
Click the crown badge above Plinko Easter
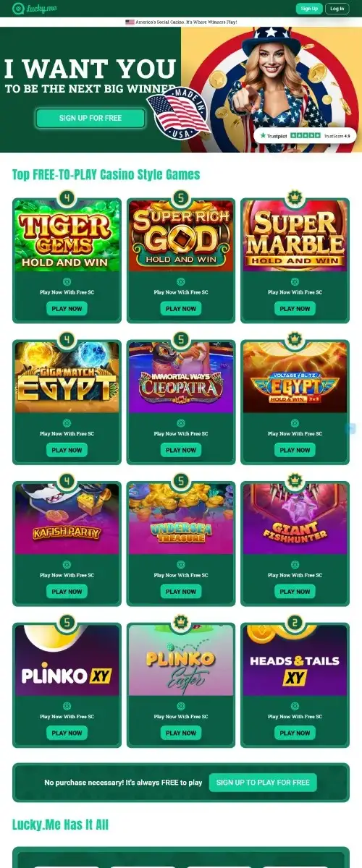point(181,622)
